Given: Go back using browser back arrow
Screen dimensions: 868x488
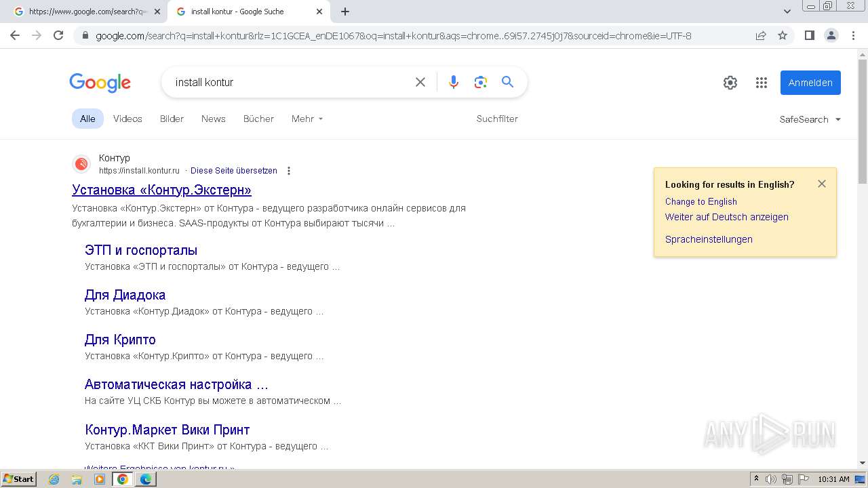Looking at the screenshot, I should 15,35.
